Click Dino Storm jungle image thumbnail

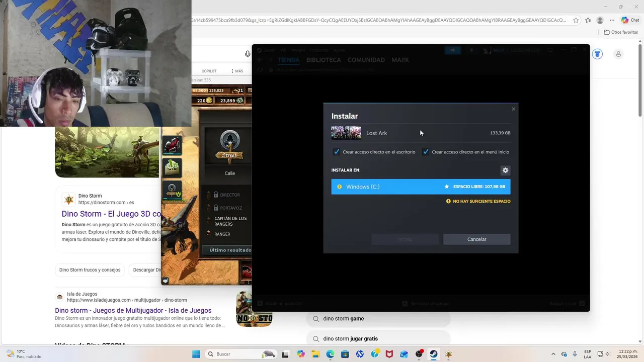pyautogui.click(x=107, y=152)
